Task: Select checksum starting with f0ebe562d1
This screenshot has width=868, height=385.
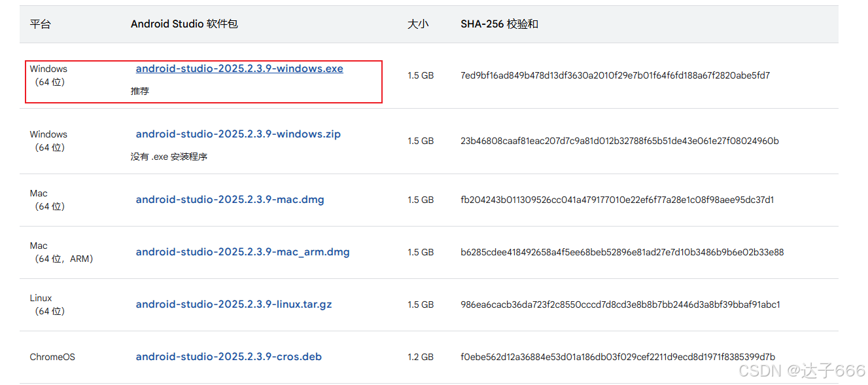Action: click(x=618, y=357)
